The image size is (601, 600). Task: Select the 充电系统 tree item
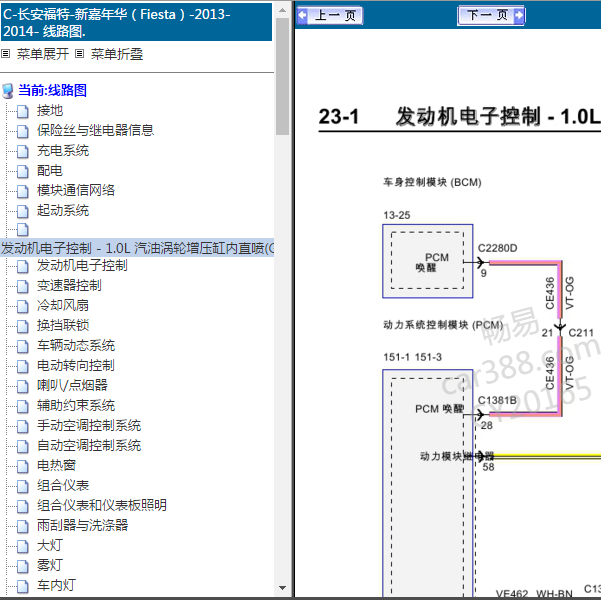[63, 150]
